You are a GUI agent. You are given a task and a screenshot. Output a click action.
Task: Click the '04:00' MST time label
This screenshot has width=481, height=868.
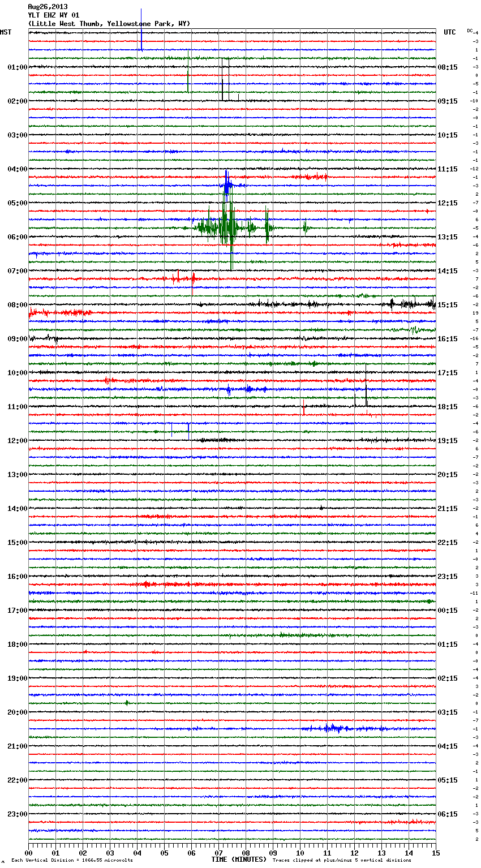(x=18, y=169)
